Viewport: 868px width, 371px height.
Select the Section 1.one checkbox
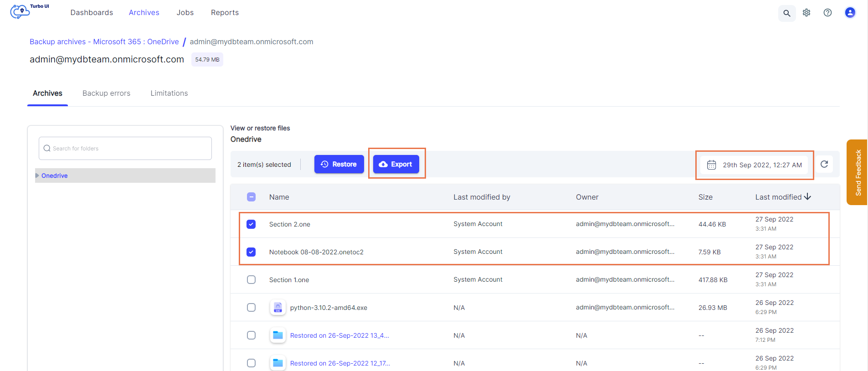point(251,280)
